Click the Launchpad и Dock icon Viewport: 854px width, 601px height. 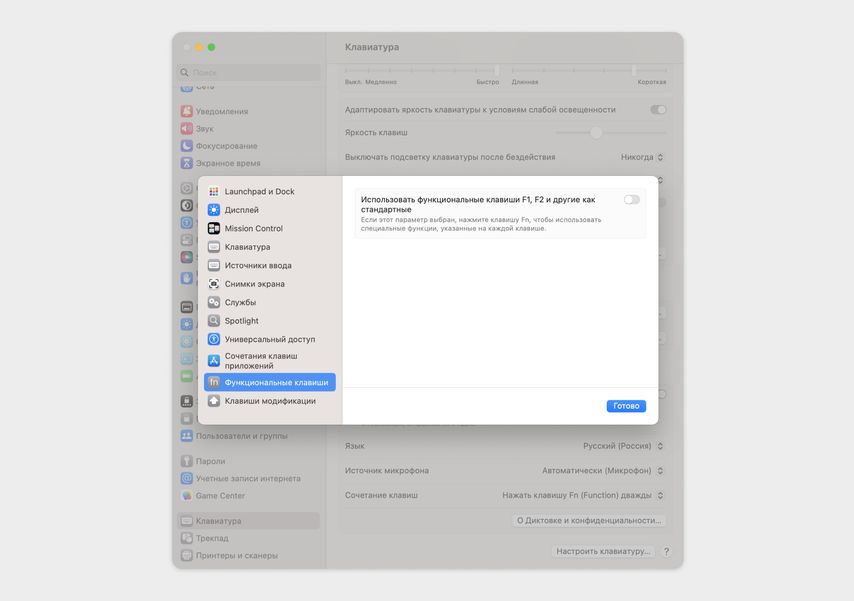pyautogui.click(x=214, y=191)
